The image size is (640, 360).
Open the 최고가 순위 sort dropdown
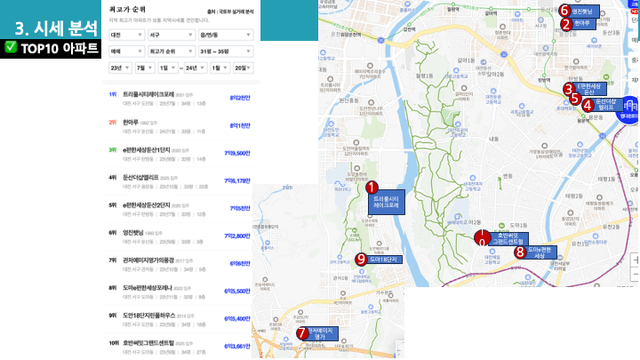[x=171, y=51]
